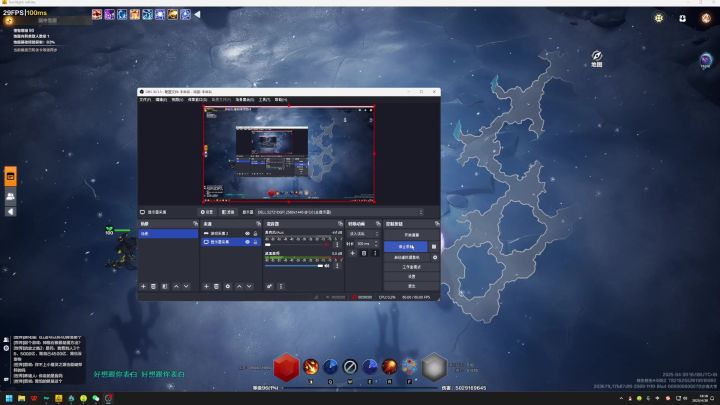Delete selected source with Sources trash icon

point(216,287)
